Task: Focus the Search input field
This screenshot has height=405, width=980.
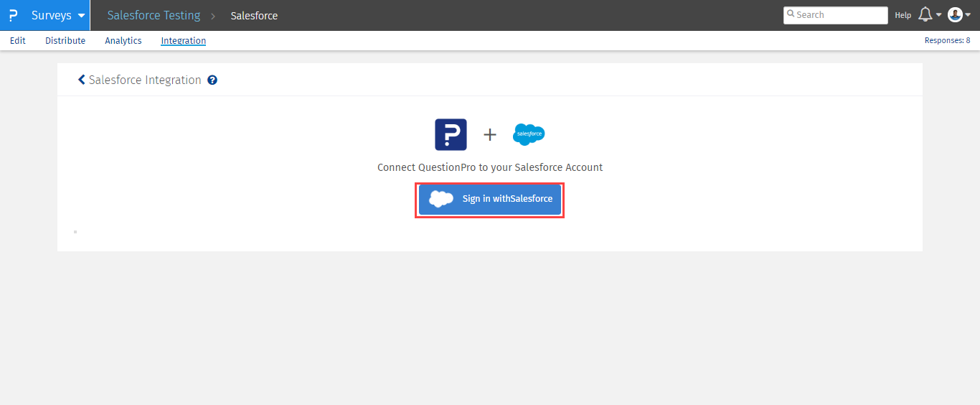Action: click(836, 15)
